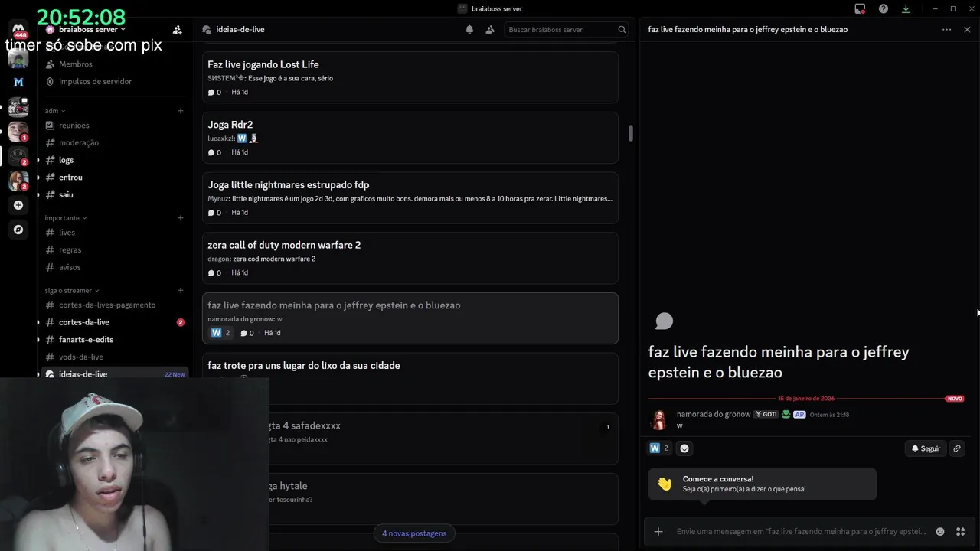This screenshot has width=980, height=551.
Task: Open Discord inbox icon in title bar
Action: pyautogui.click(x=860, y=8)
